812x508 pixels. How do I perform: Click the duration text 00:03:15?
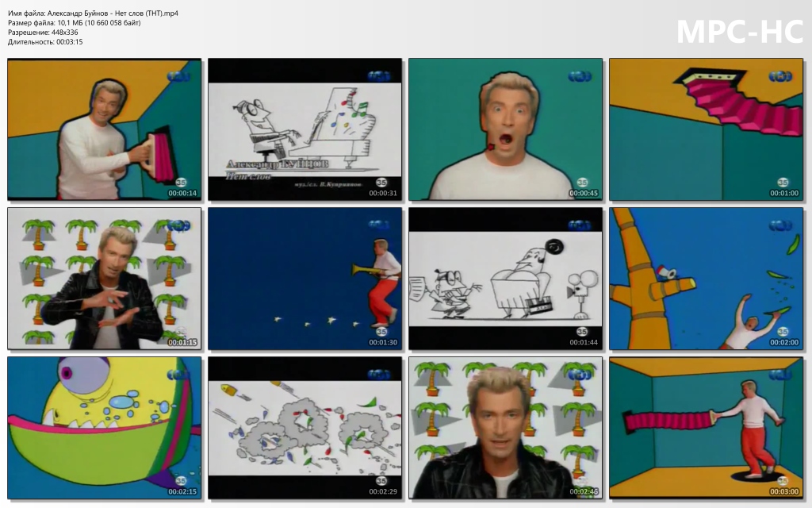click(x=70, y=42)
